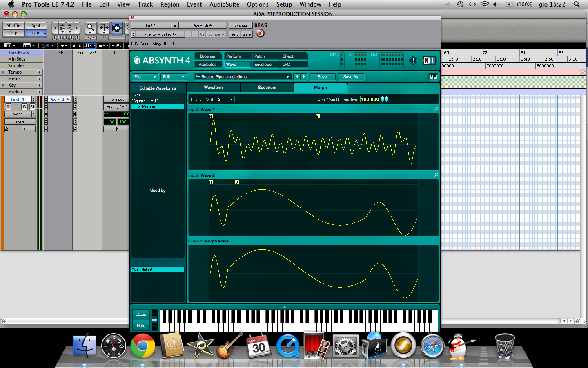Toggle Link Track and Edit Selection

pos(103,45)
